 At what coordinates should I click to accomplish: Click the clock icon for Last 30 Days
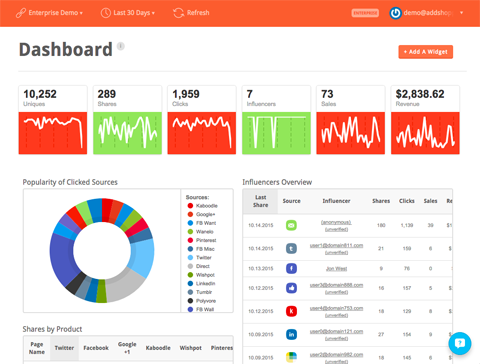[106, 13]
